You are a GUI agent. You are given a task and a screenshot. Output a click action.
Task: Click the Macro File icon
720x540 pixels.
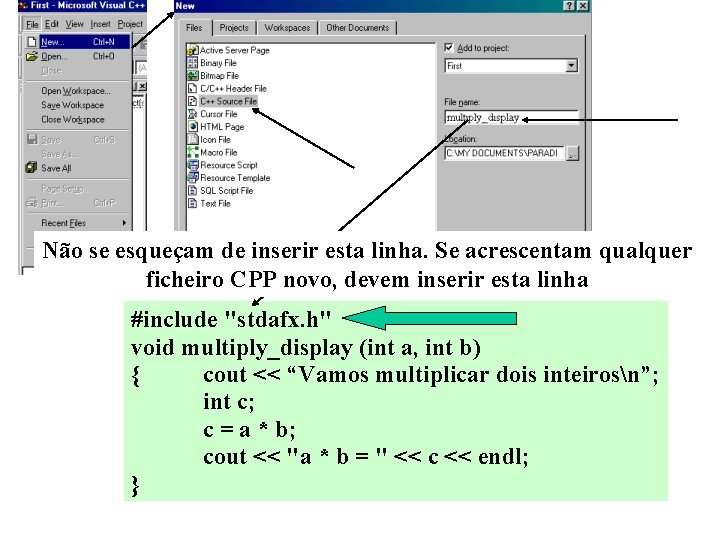point(193,152)
